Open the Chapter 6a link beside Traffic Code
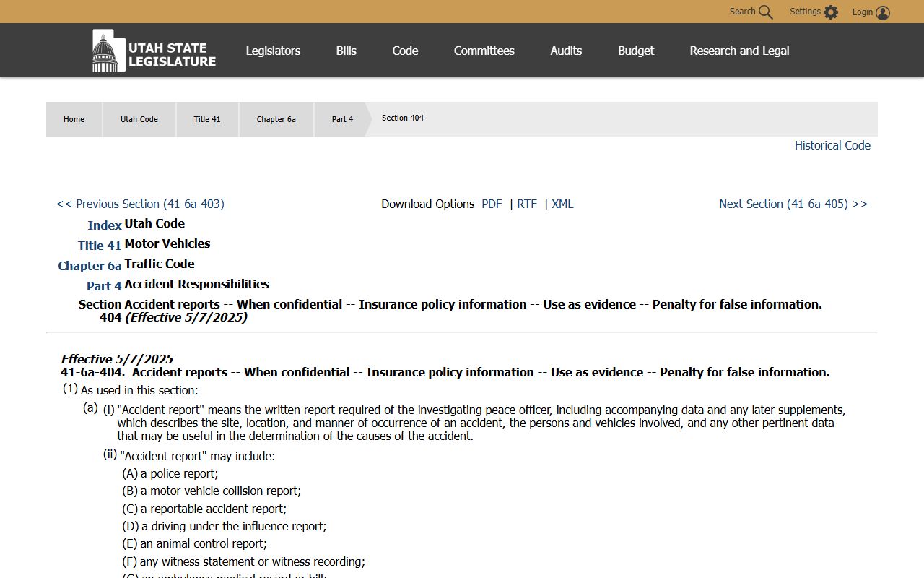 [90, 266]
